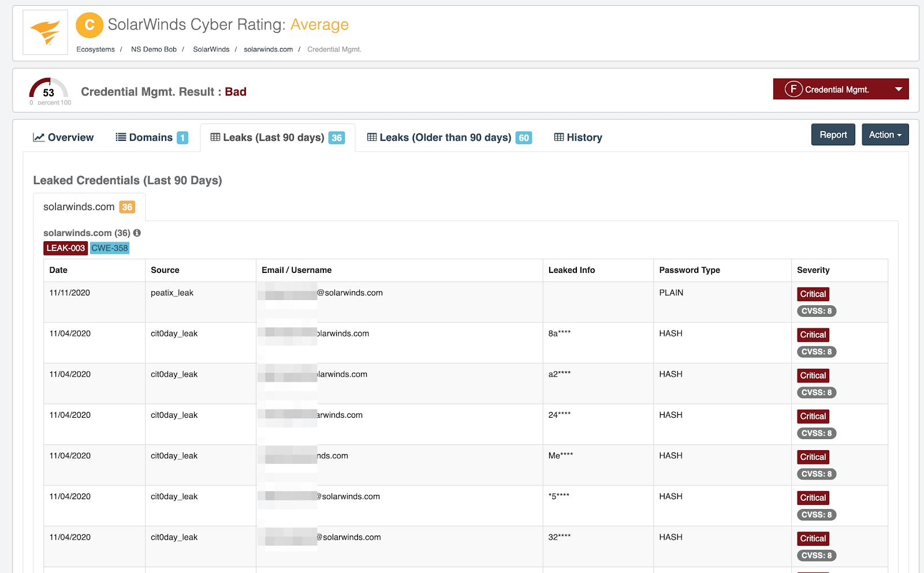The image size is (924, 573).
Task: Click the circled F grade icon
Action: pyautogui.click(x=793, y=89)
